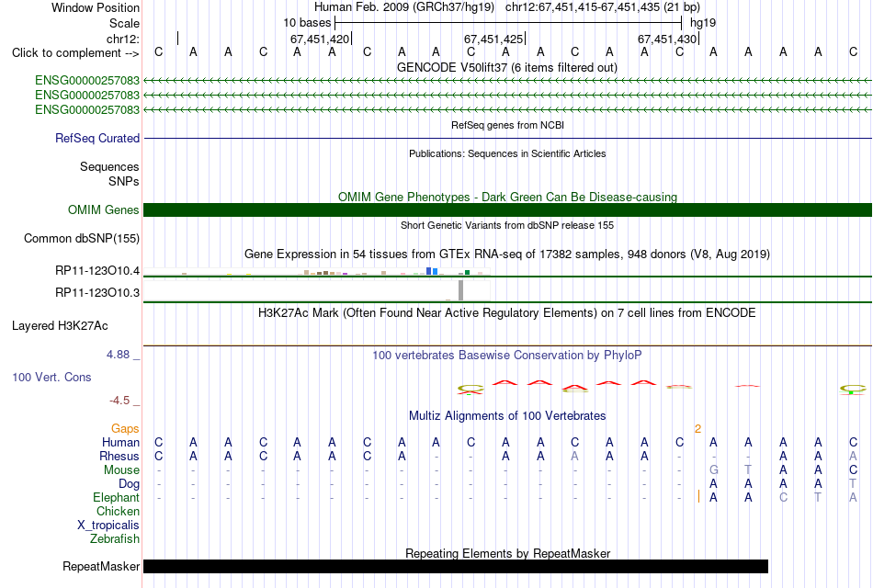Screen dimensions: 873x588
Task: Click the SNPs publications track label
Action: (124, 182)
